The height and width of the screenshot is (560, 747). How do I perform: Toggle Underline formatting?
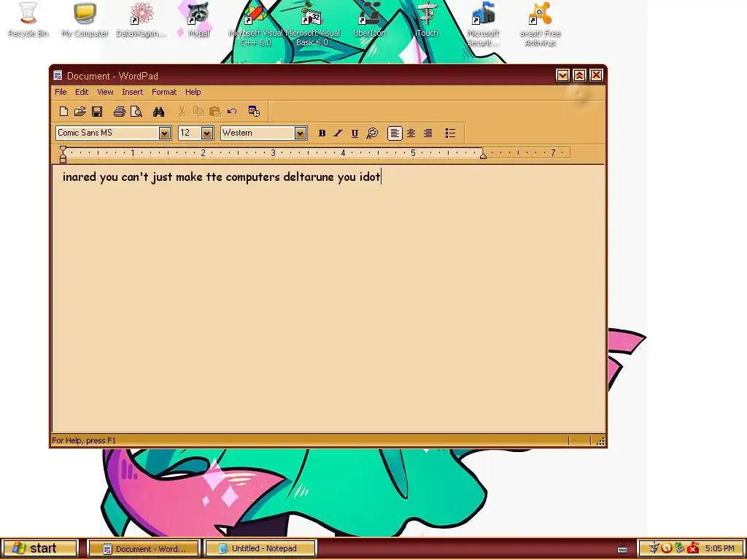(x=355, y=133)
